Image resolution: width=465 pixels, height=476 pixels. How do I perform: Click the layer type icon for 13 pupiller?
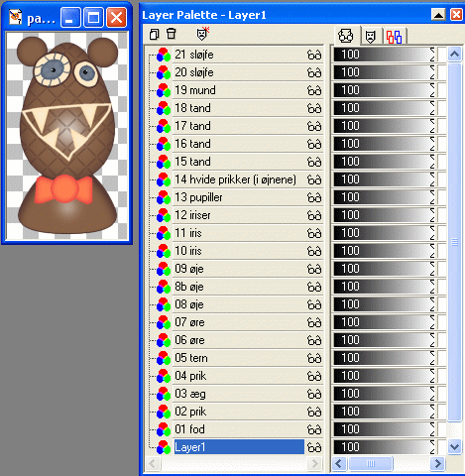click(164, 197)
